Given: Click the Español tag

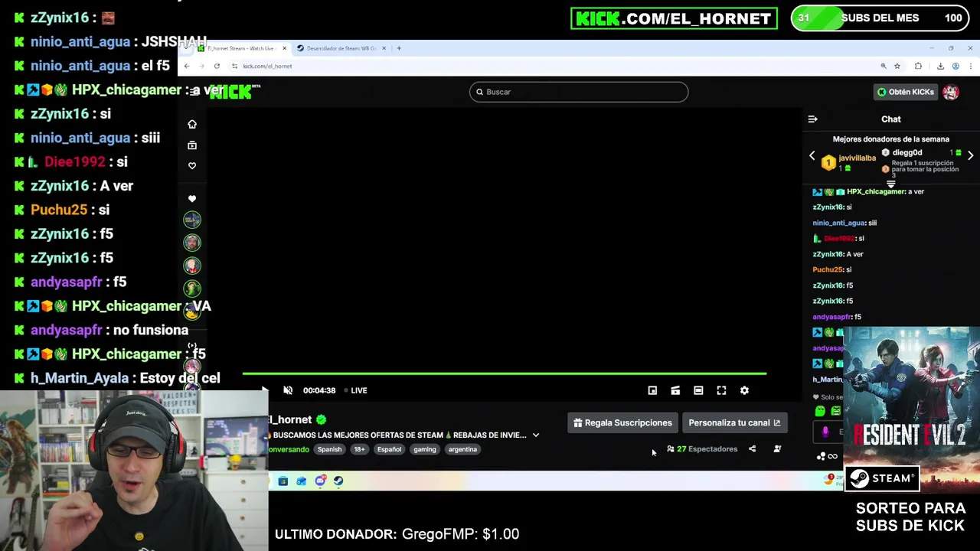Looking at the screenshot, I should pos(389,449).
